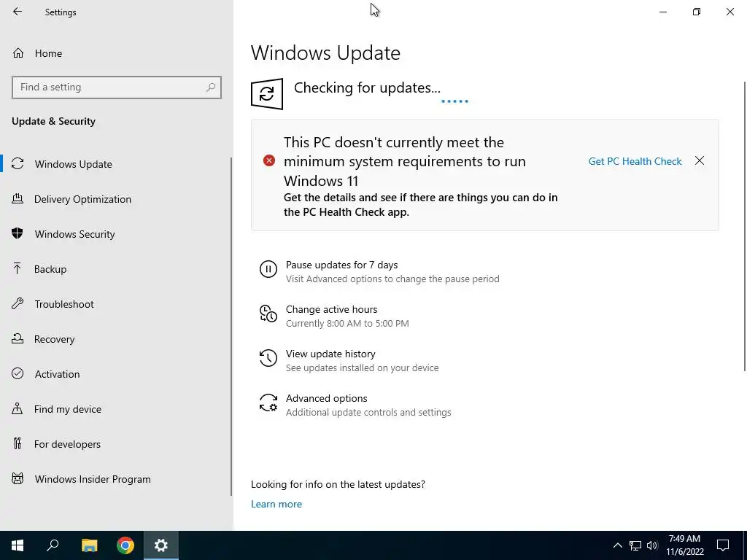The height and width of the screenshot is (560, 747).
Task: Click the network icon in the system tray
Action: [635, 545]
